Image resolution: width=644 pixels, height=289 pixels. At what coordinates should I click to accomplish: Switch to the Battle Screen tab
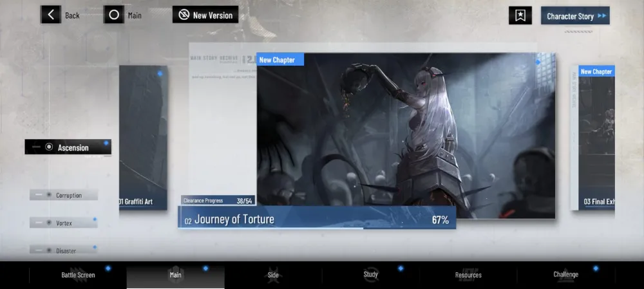coord(78,275)
